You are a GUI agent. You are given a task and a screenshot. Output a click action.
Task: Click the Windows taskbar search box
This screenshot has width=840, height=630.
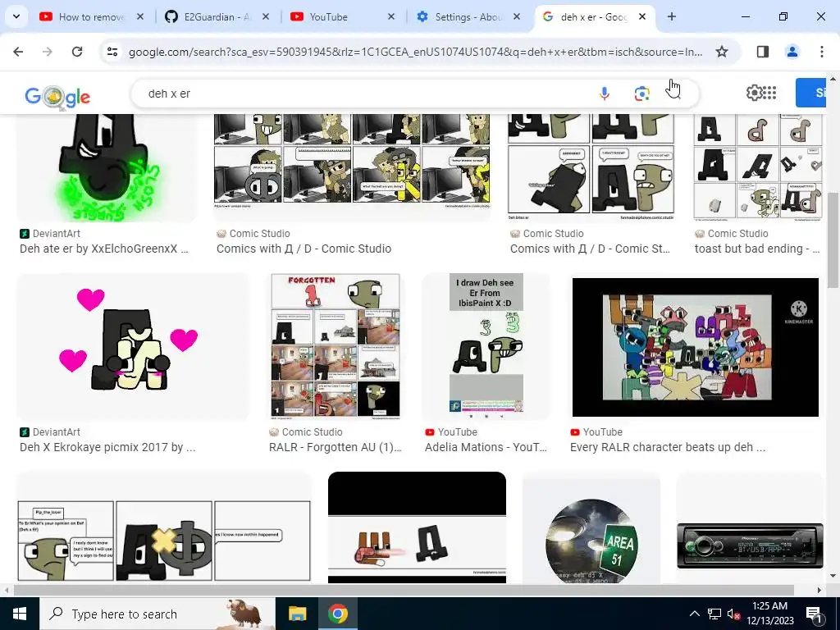tap(157, 614)
